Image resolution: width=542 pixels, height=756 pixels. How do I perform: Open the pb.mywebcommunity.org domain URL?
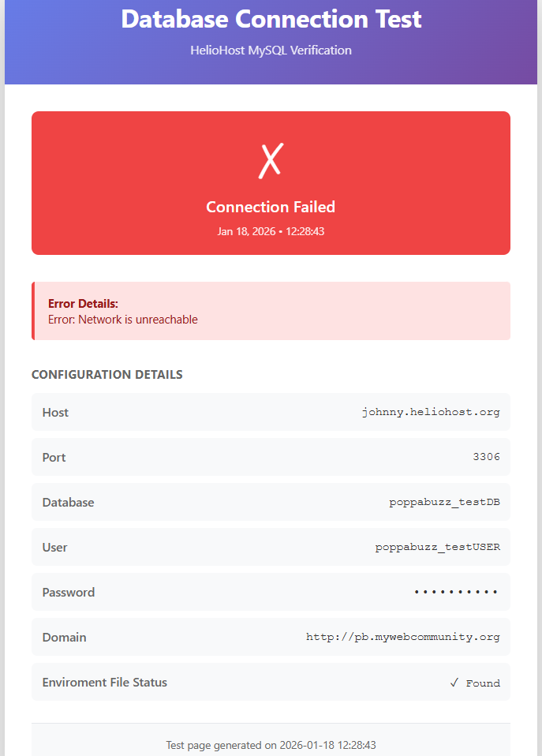point(402,637)
